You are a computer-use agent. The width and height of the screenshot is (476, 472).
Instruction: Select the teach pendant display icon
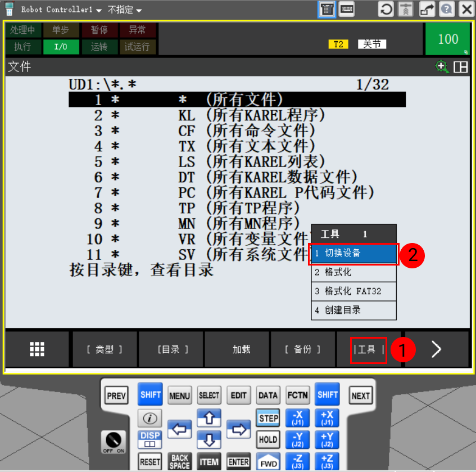click(327, 9)
